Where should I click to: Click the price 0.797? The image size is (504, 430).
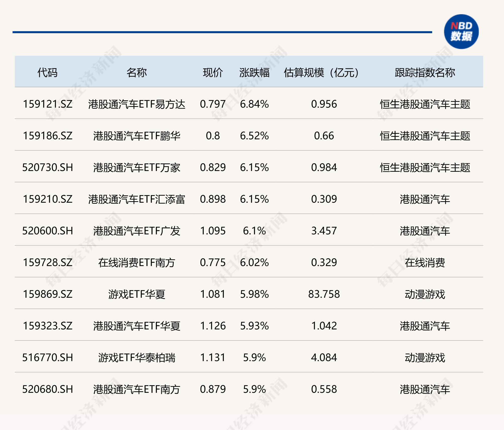point(213,104)
